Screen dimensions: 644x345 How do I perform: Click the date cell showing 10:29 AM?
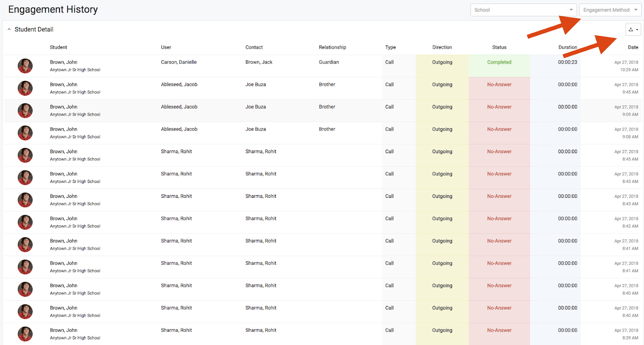626,66
